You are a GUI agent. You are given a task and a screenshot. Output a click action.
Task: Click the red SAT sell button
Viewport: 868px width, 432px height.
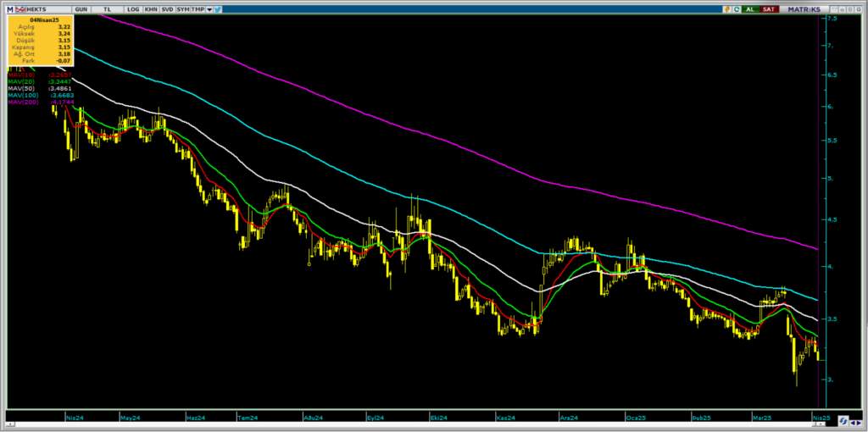tap(768, 9)
